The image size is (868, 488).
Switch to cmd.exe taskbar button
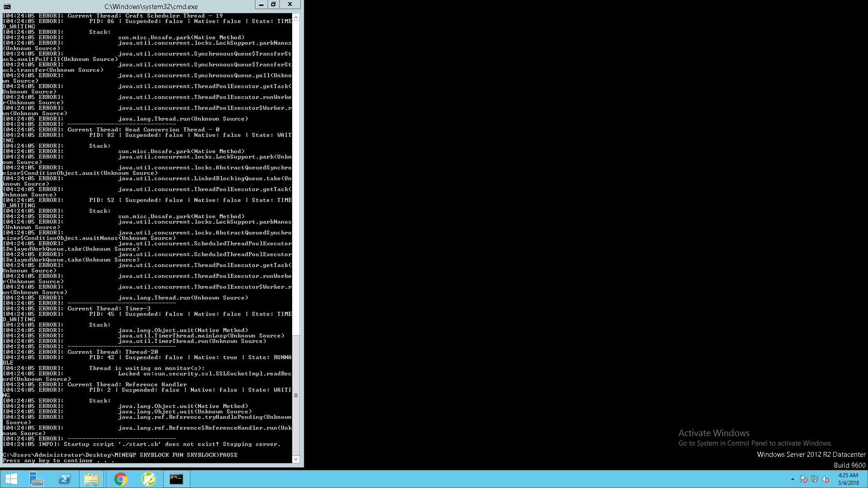pos(176,479)
